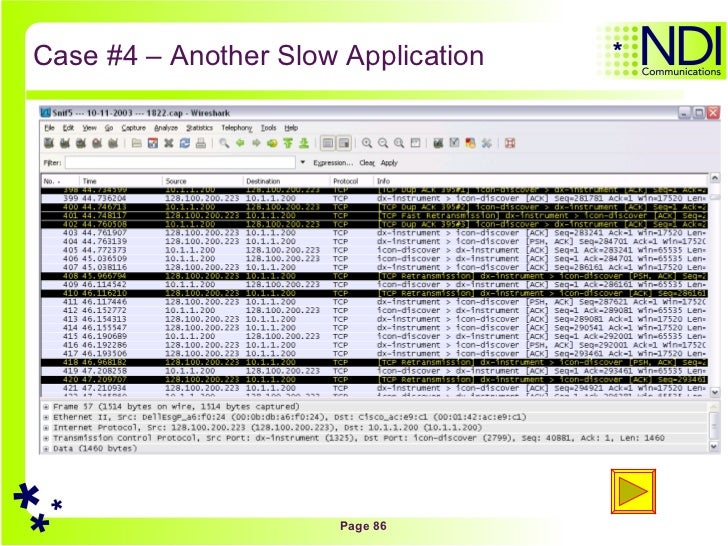Apply the display filter

(389, 163)
